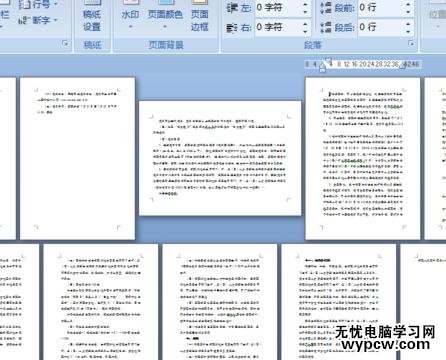Viewport: 446px width, 360px height.
Task: Click the spacing before icon beside 段前
Action: point(326,7)
